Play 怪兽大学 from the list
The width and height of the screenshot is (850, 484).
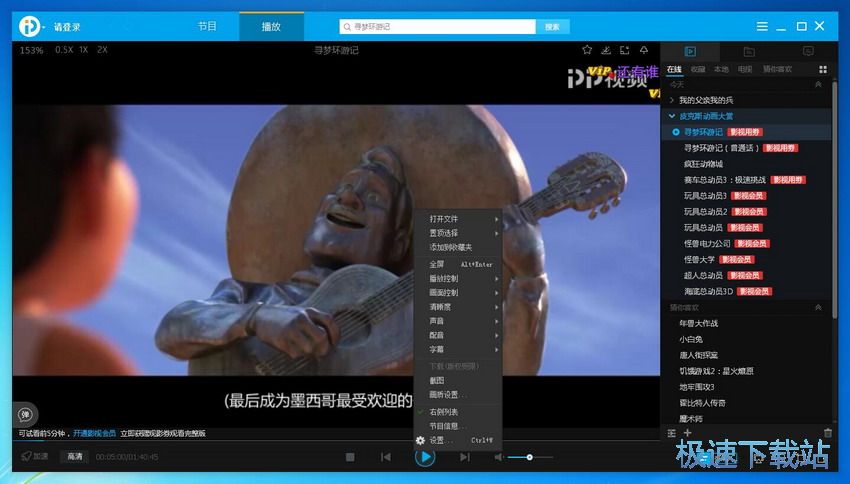(x=699, y=260)
